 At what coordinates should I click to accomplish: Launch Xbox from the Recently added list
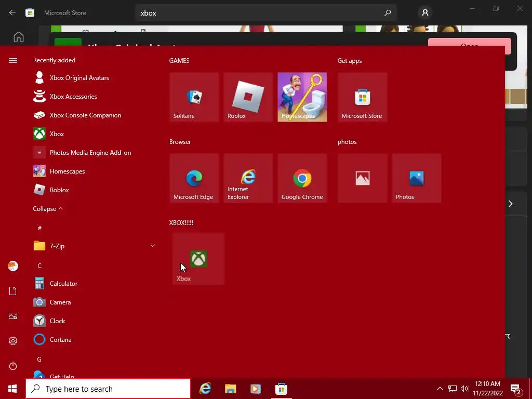(x=95, y=134)
